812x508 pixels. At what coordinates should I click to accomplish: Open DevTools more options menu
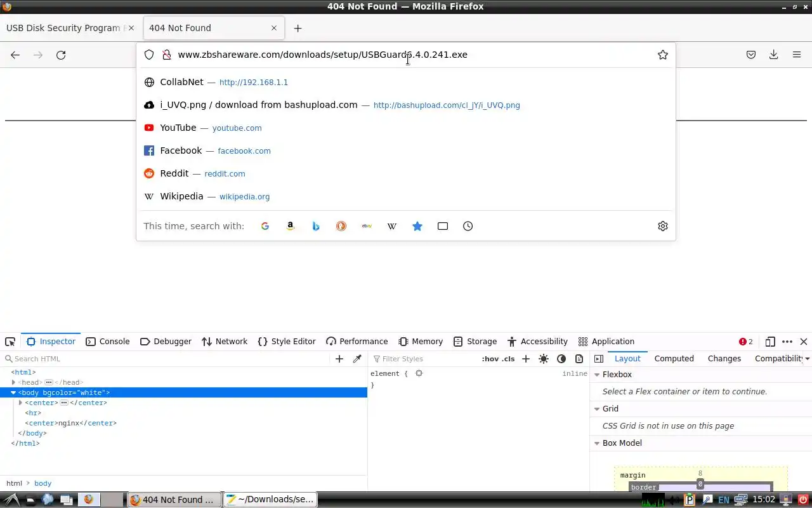787,342
